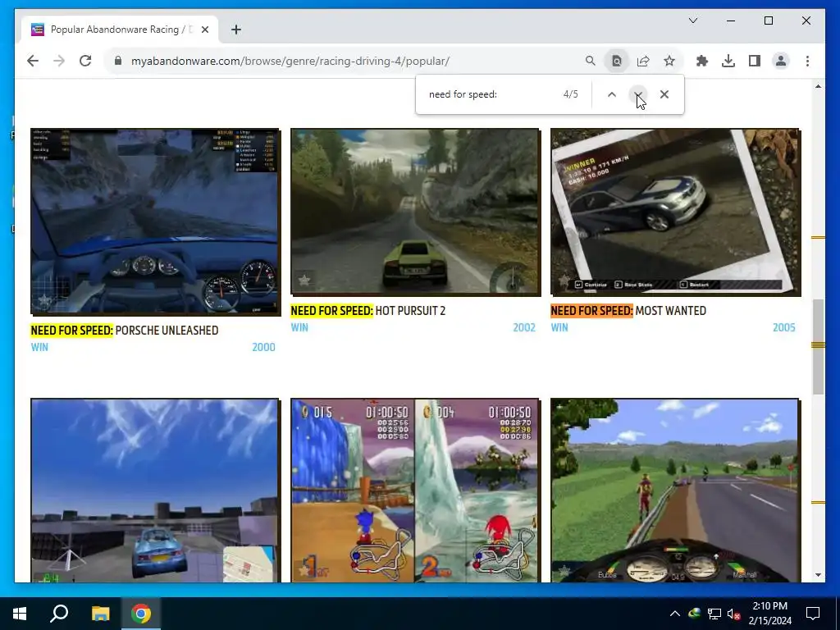
Task: Open the notification center icon
Action: coord(813,614)
